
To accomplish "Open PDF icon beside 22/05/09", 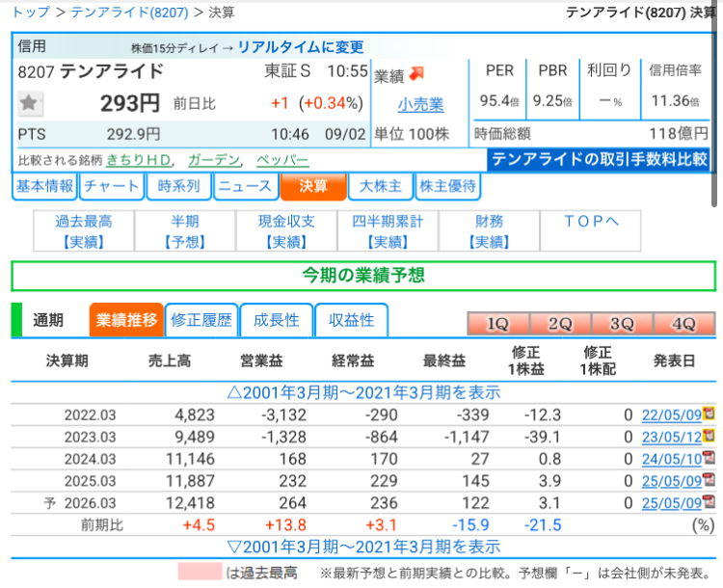I will [x=709, y=413].
